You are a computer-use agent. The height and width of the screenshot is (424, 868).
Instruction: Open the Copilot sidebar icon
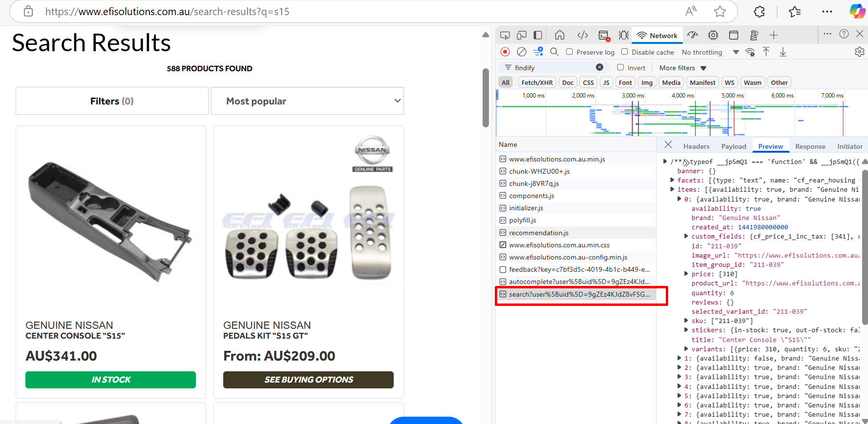click(858, 12)
